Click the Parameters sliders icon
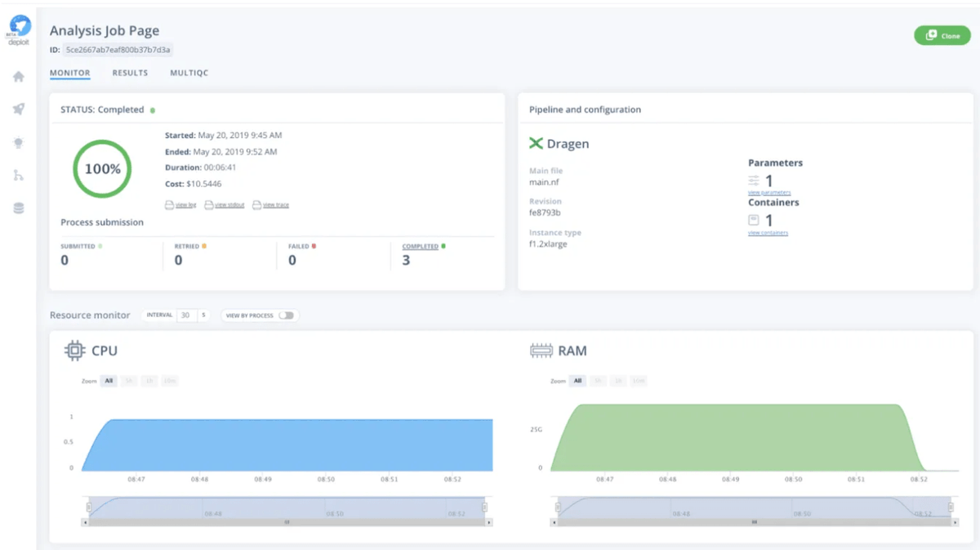 (x=754, y=181)
